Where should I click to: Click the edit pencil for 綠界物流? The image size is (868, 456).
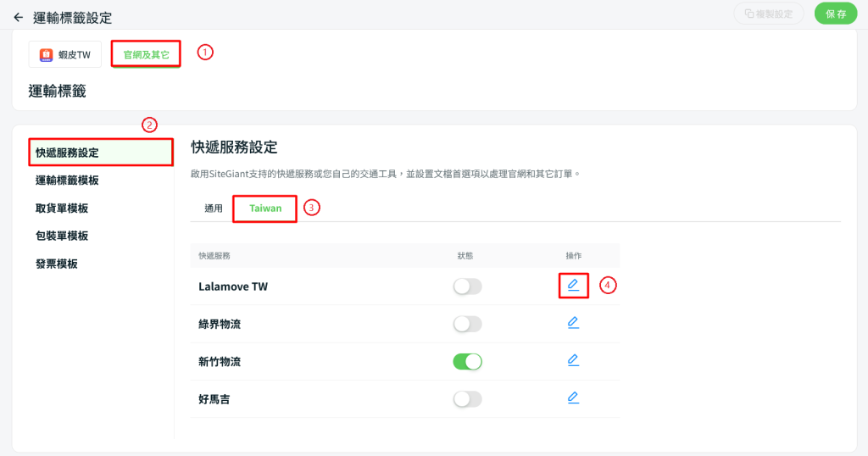click(573, 323)
